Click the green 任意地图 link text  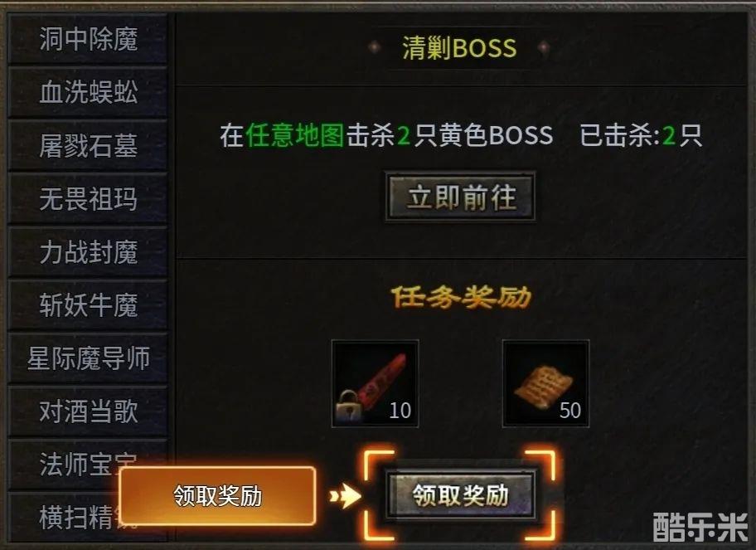[x=294, y=135]
